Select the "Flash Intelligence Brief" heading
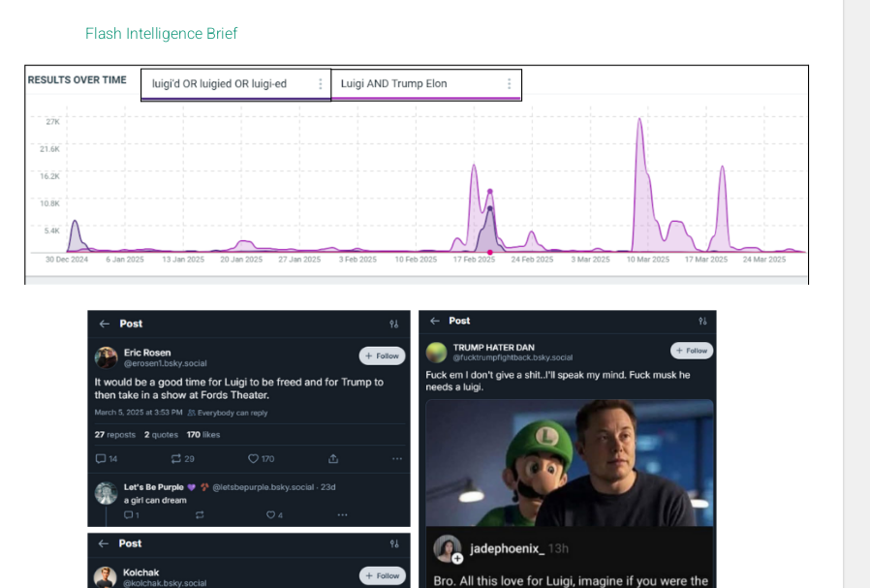 162,34
